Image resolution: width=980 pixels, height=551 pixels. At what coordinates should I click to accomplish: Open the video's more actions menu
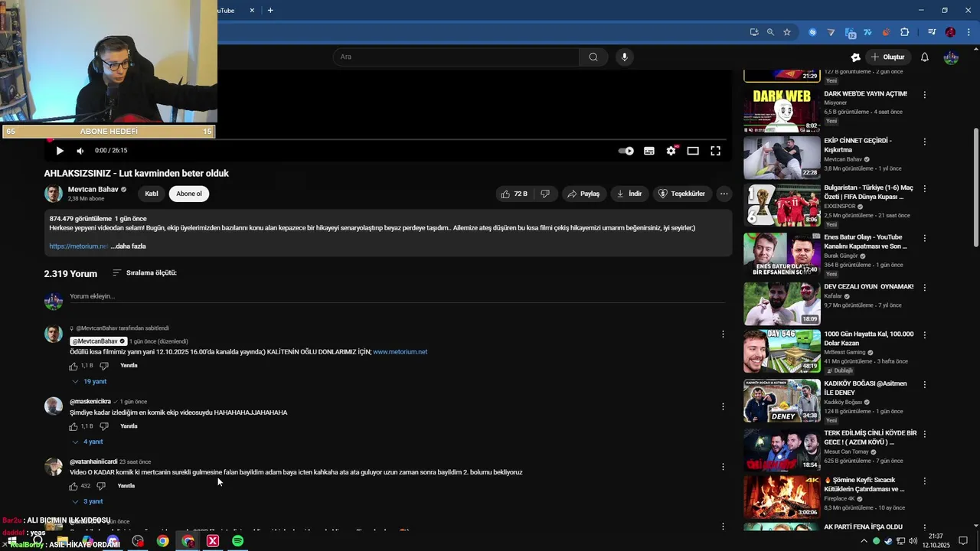[x=724, y=194]
